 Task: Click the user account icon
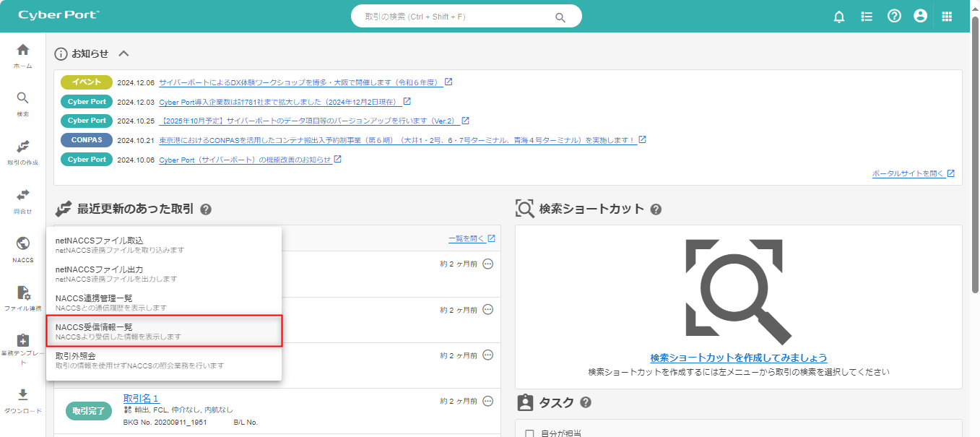[x=919, y=16]
